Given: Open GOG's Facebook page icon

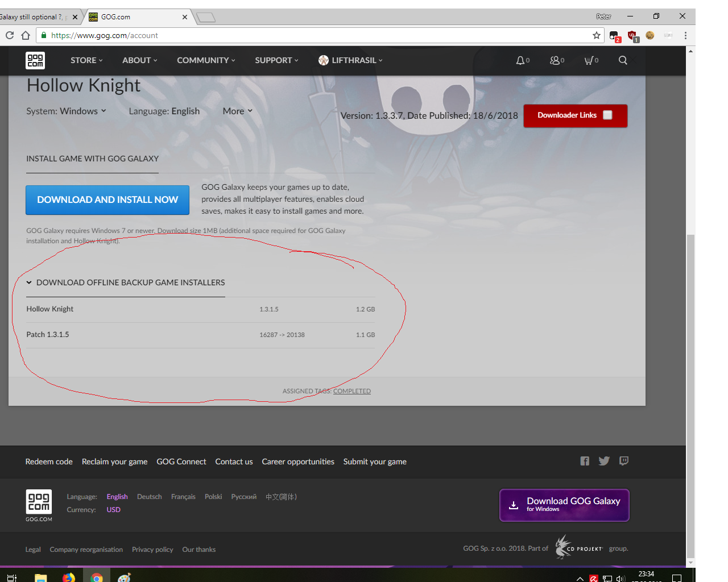Looking at the screenshot, I should [x=585, y=461].
